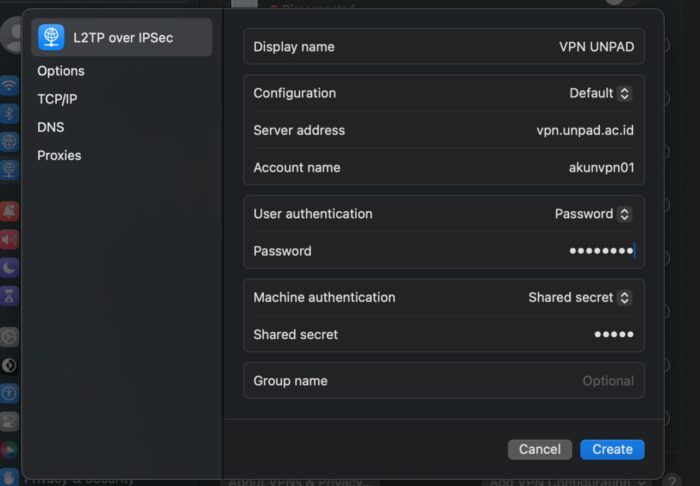Click the Account name label

click(297, 168)
